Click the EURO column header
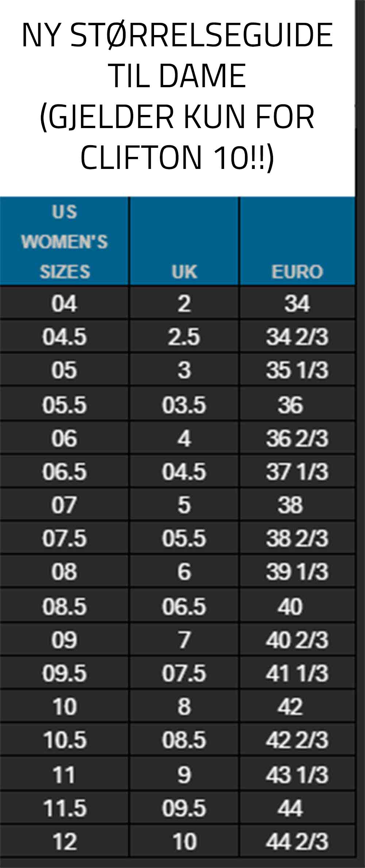The image size is (365, 868). click(x=297, y=241)
